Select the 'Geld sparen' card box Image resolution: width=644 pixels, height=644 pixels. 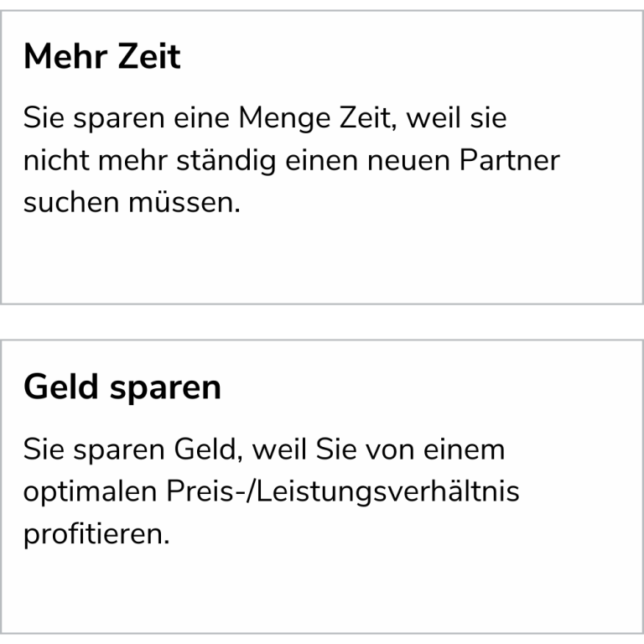(322, 487)
